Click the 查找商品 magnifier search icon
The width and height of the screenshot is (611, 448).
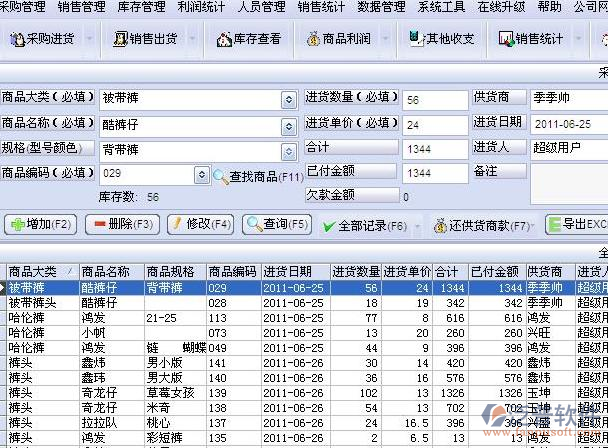coord(221,176)
